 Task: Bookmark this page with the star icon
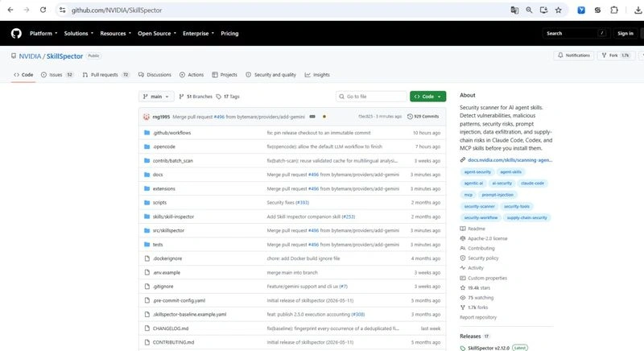558,10
